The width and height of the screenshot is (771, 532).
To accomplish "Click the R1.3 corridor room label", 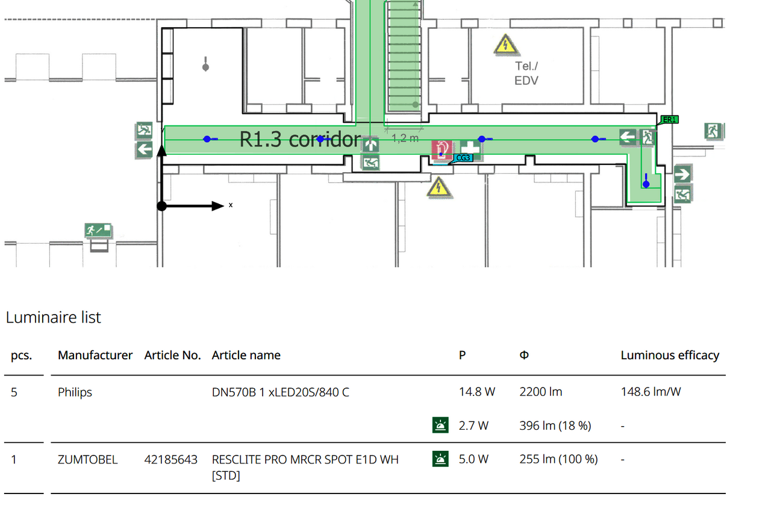I will (300, 139).
